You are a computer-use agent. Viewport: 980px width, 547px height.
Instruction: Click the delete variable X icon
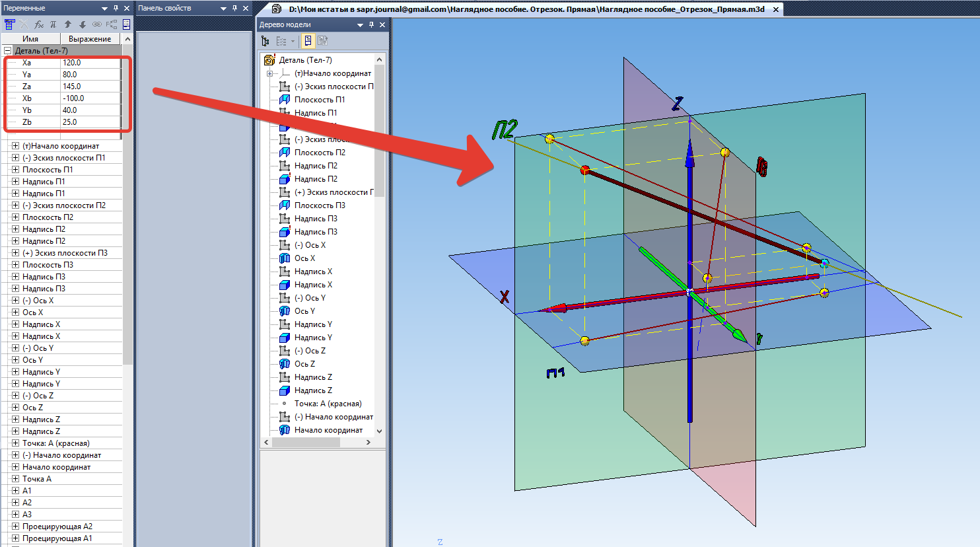pyautogui.click(x=24, y=24)
